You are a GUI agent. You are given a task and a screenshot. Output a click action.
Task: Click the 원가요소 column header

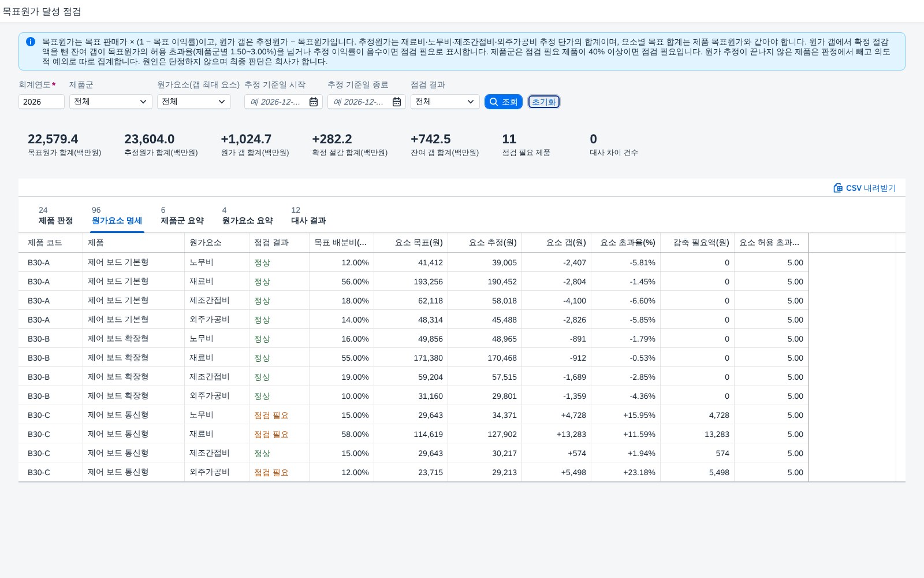pyautogui.click(x=217, y=243)
